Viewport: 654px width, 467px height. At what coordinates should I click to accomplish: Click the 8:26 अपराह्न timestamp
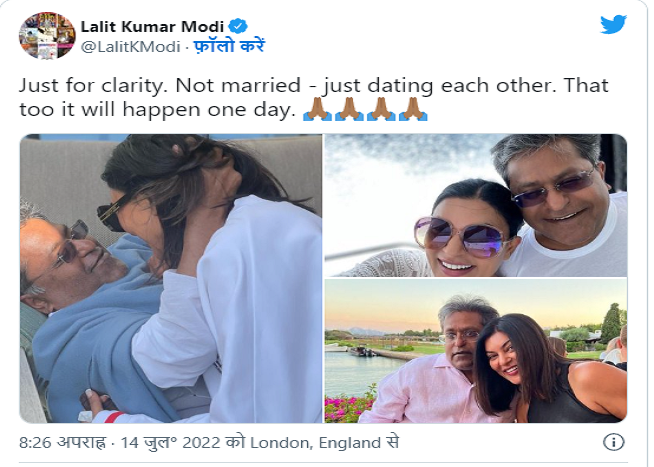click(63, 442)
